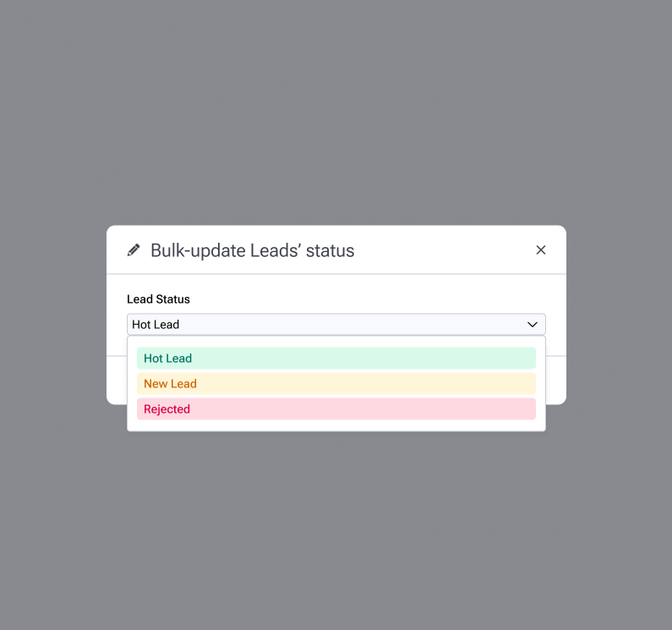Click the "Lead Status" field label

click(x=159, y=299)
